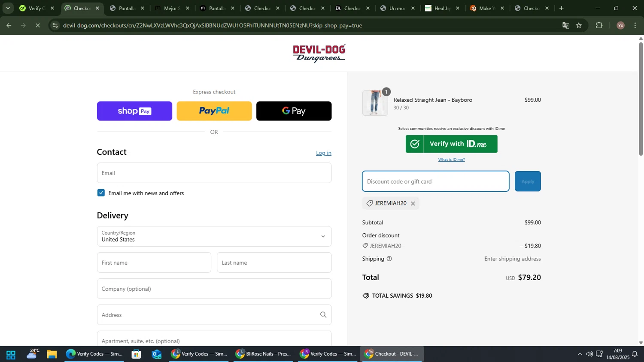Screen dimensions: 644x362
Task: Open the What is ID.me? link
Action: (x=452, y=160)
